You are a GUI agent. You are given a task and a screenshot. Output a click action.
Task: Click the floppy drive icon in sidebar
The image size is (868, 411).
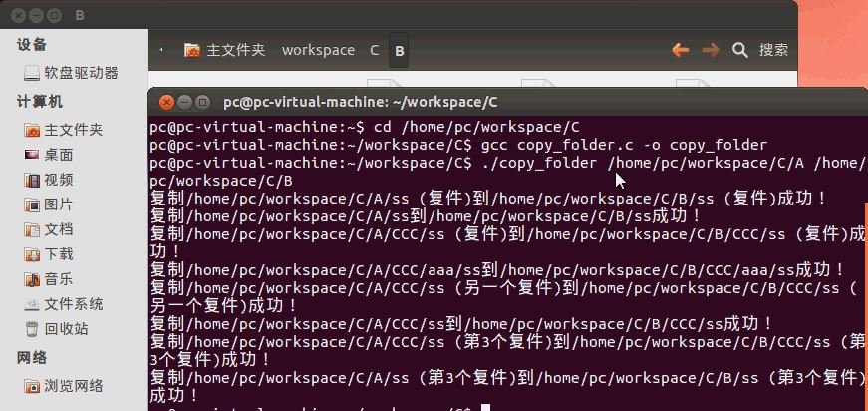tap(32, 73)
